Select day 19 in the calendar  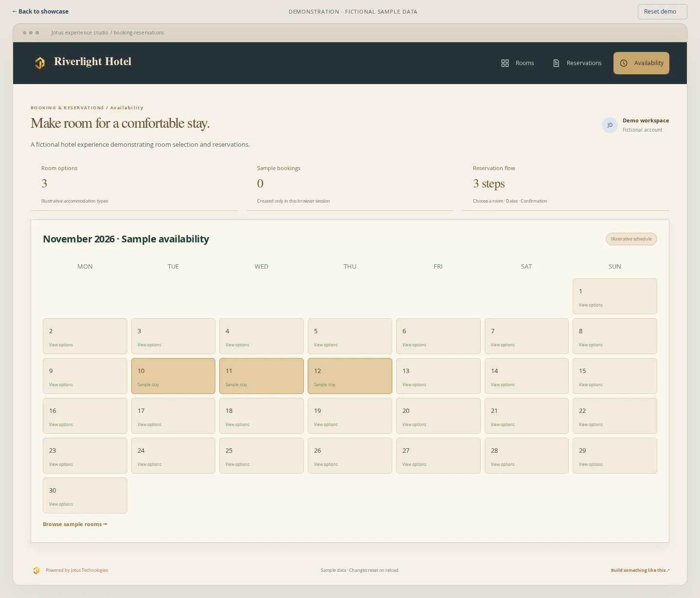pos(350,416)
